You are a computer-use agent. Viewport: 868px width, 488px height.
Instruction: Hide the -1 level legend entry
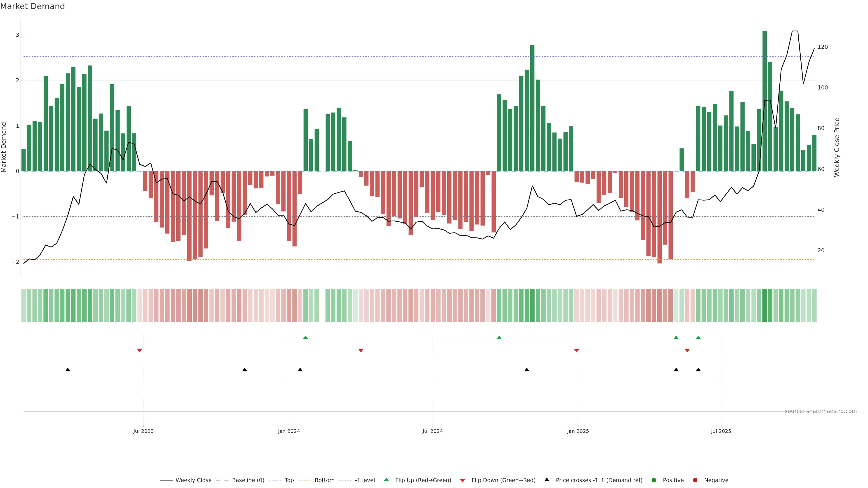[x=365, y=480]
